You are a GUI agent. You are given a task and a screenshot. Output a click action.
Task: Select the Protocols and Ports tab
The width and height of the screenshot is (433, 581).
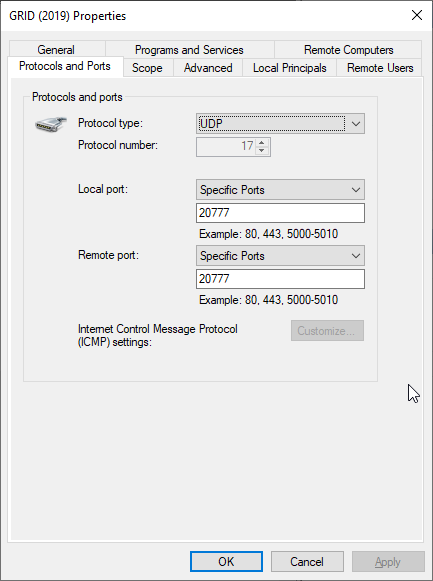click(65, 66)
